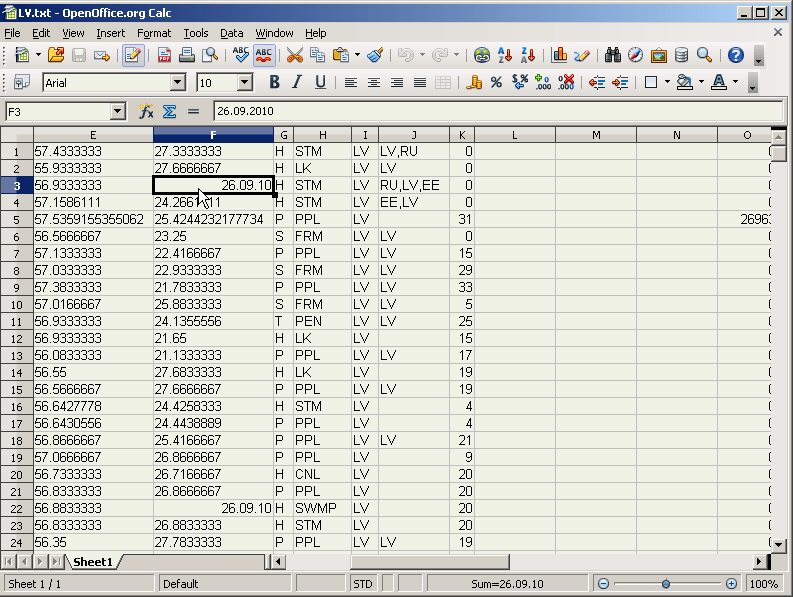Viewport: 793px width, 597px height.
Task: Toggle the Navigator compass icon
Action: (x=635, y=55)
